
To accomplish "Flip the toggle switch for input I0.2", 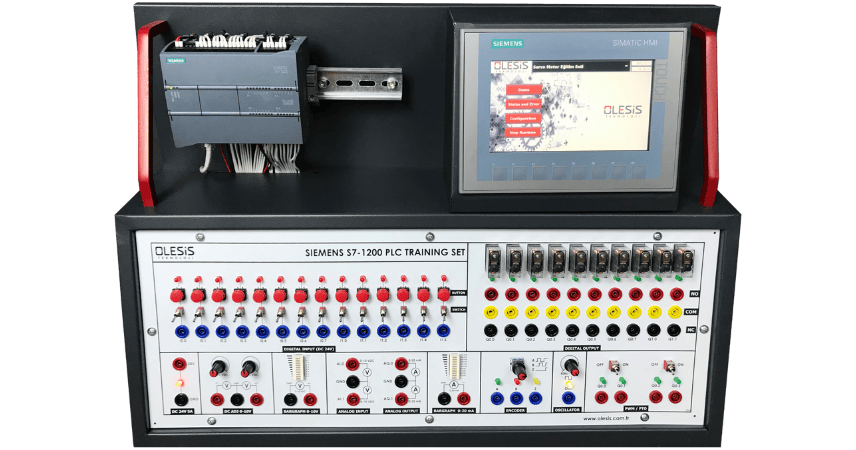I will coord(218,314).
